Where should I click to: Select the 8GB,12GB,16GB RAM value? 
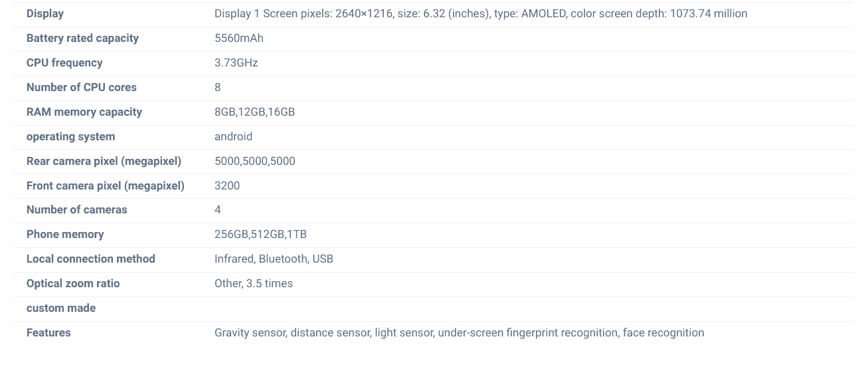coord(254,112)
